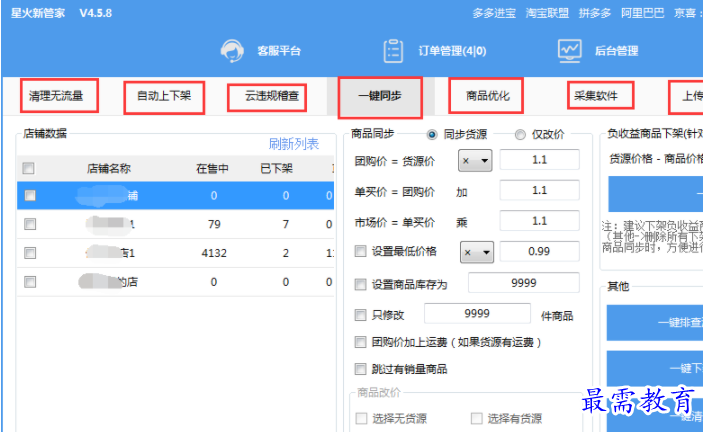Enable the 设置最低价格 checkbox
Viewport: 703px width, 432px height.
point(360,253)
